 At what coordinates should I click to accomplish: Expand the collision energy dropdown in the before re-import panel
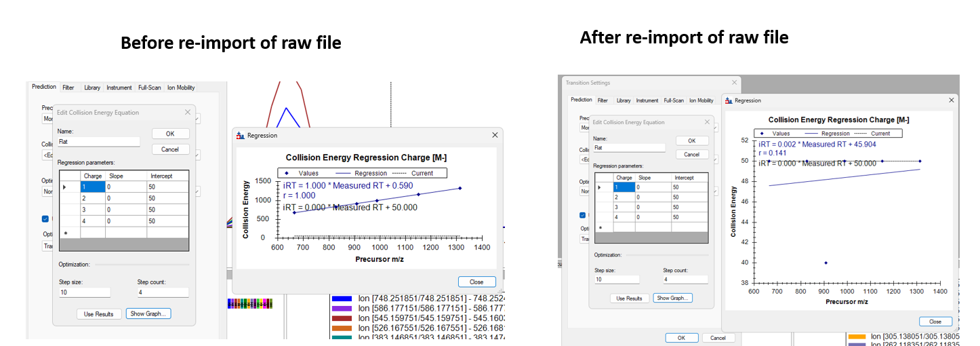[x=198, y=155]
